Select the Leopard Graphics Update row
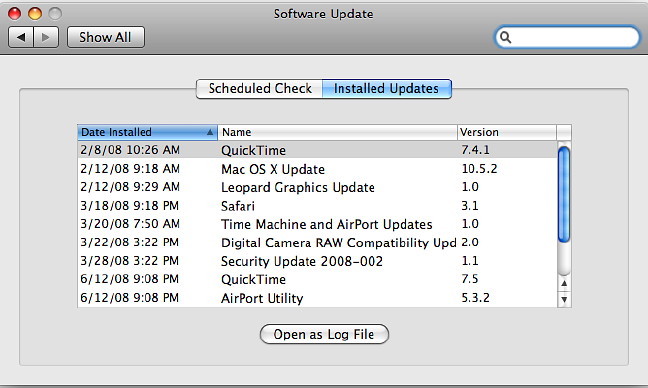 coord(317,187)
